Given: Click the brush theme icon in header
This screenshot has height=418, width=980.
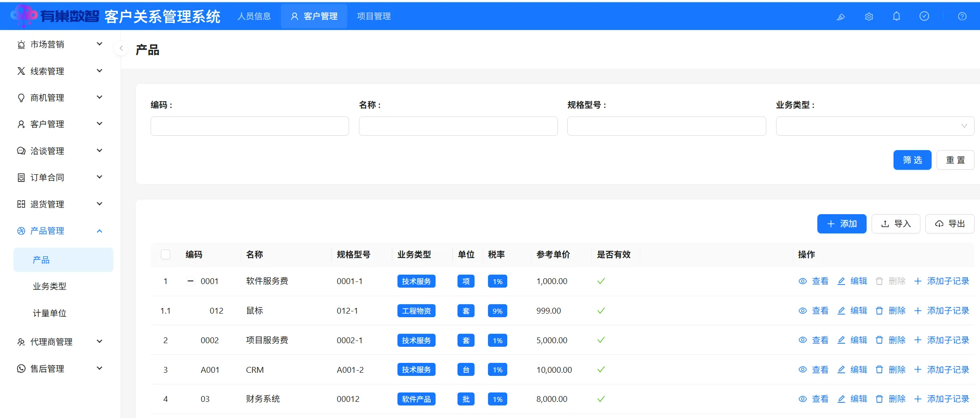Looking at the screenshot, I should click(x=841, y=17).
